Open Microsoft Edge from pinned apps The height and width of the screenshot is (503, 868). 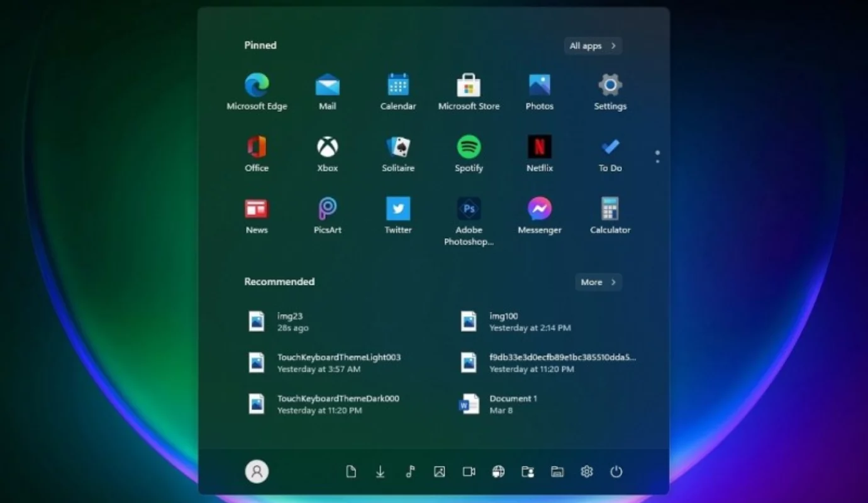pos(257,92)
